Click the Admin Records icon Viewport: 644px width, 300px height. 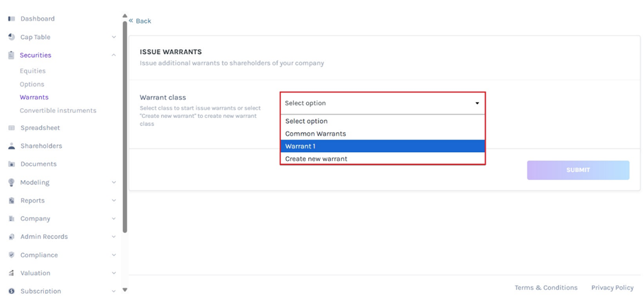[x=12, y=237]
